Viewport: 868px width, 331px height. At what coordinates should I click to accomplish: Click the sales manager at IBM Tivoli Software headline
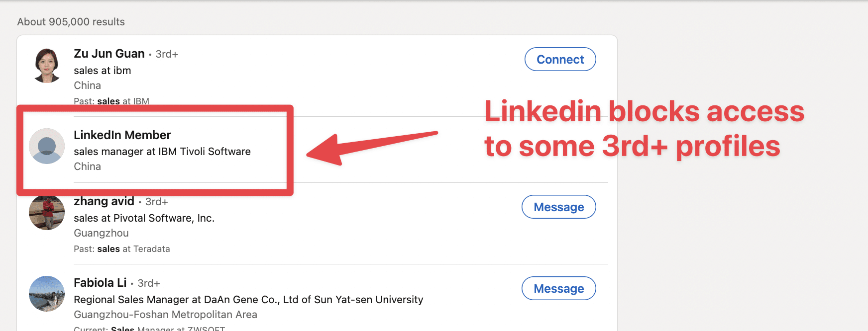click(x=162, y=151)
